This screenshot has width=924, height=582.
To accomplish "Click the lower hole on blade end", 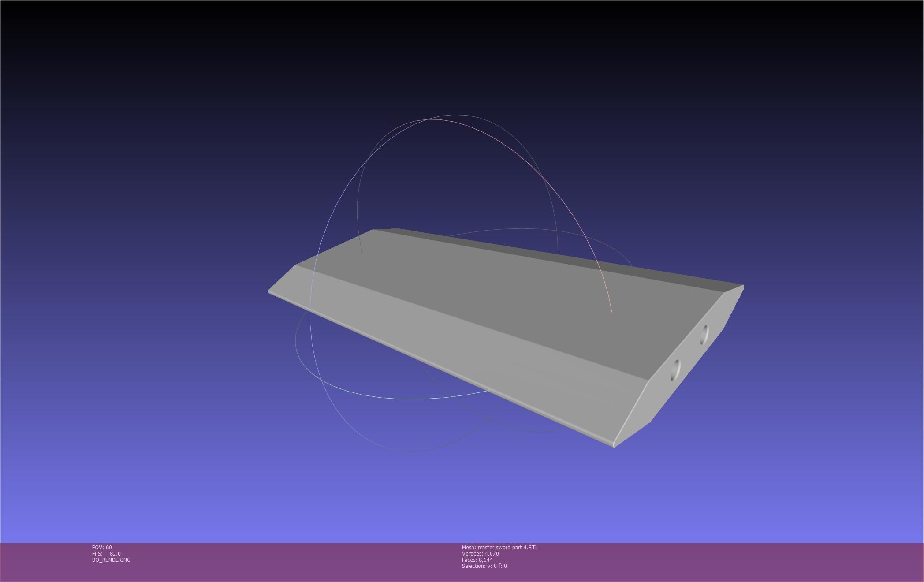I will (x=675, y=369).
